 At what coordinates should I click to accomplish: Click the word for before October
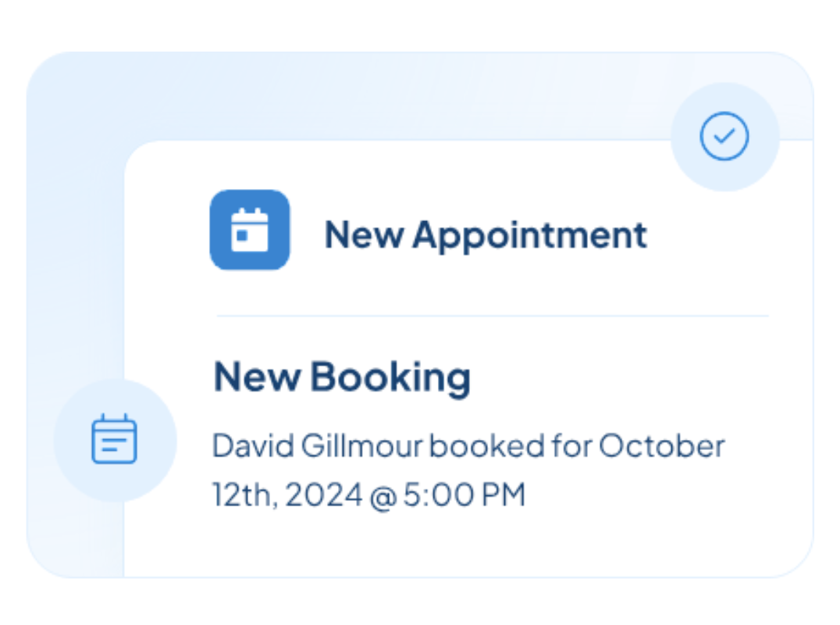571,446
